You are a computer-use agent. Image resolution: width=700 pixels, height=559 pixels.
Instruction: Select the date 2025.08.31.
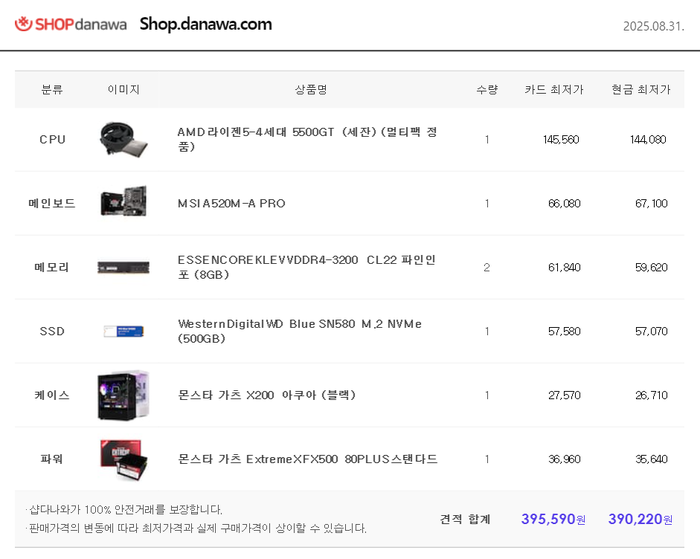pos(654,26)
